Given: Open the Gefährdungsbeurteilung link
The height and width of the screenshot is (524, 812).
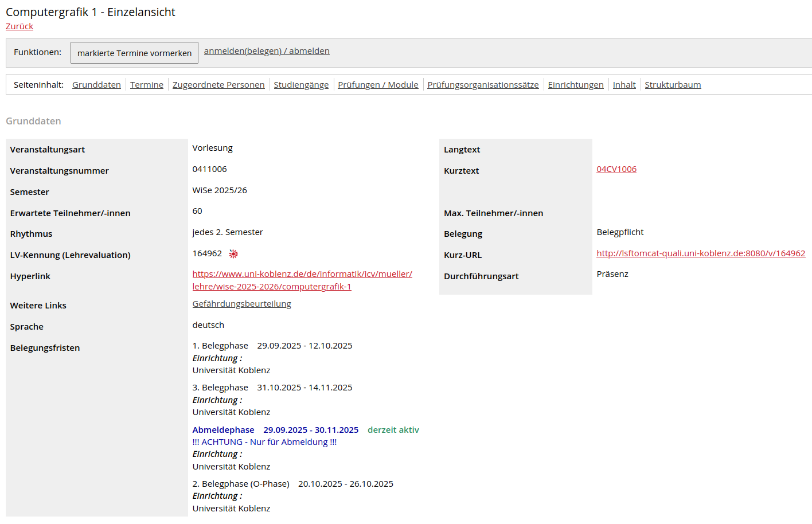Looking at the screenshot, I should tap(241, 304).
